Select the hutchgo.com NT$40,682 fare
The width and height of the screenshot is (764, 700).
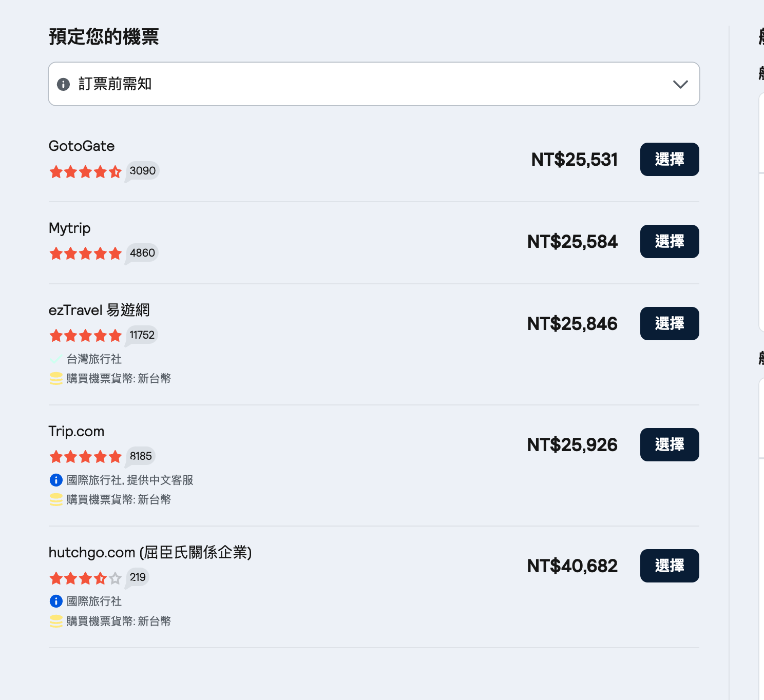click(670, 566)
